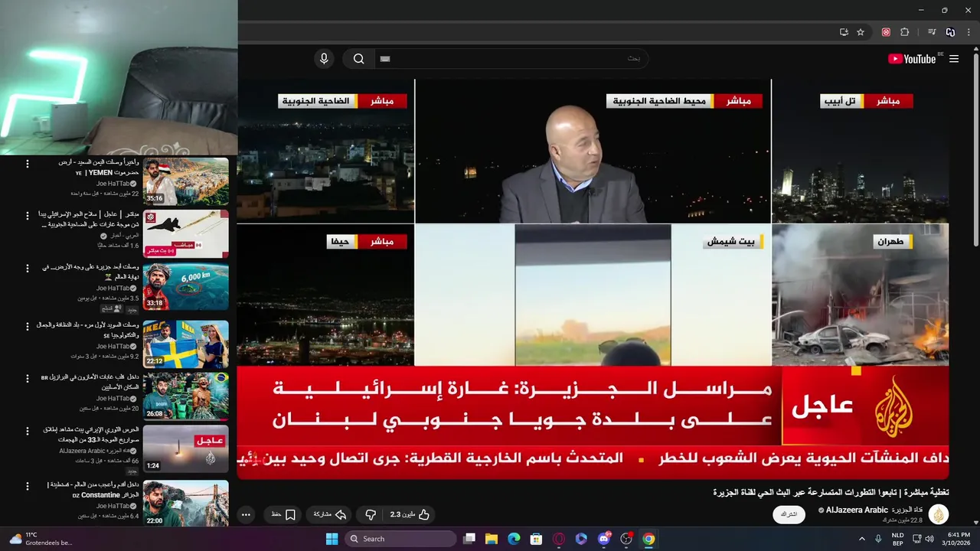Open the YouTube guide hamburger menu

(954, 59)
